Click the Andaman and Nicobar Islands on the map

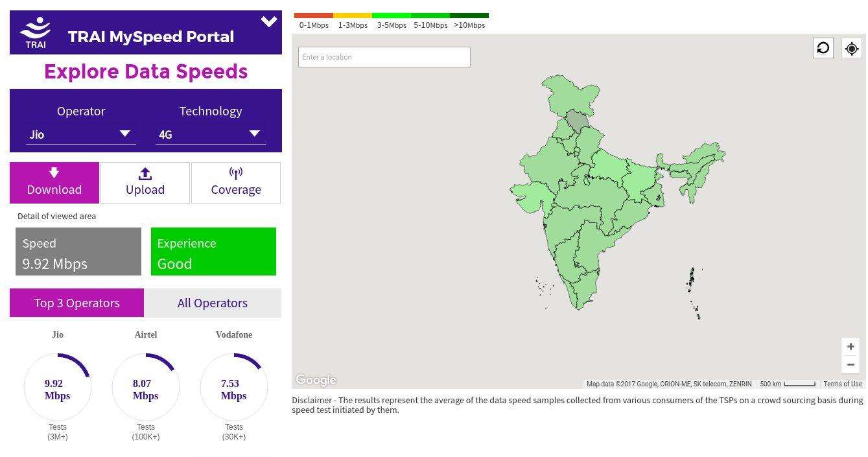[694, 292]
